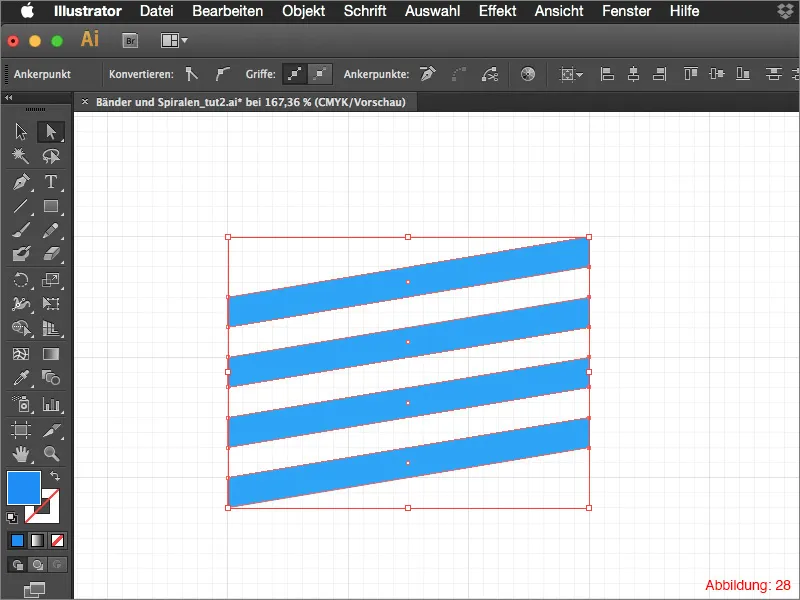The image size is (800, 600).
Task: Select the Paintbrush tool
Action: [x=21, y=230]
